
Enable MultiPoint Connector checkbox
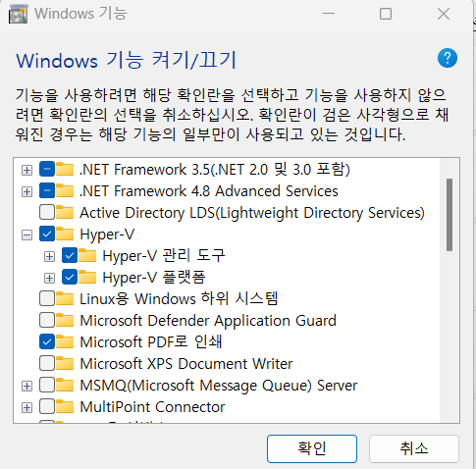coord(47,407)
